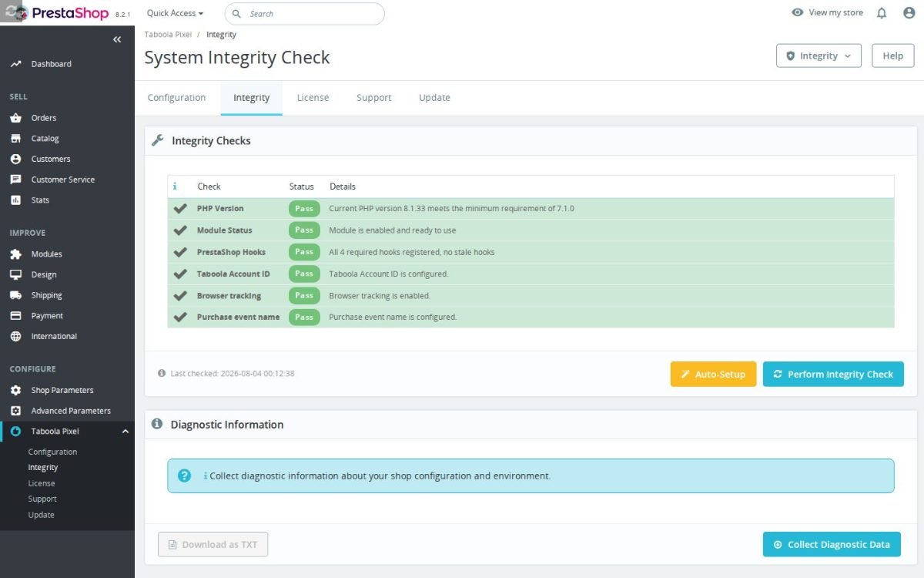Click the Dashboard trend icon

coord(15,64)
